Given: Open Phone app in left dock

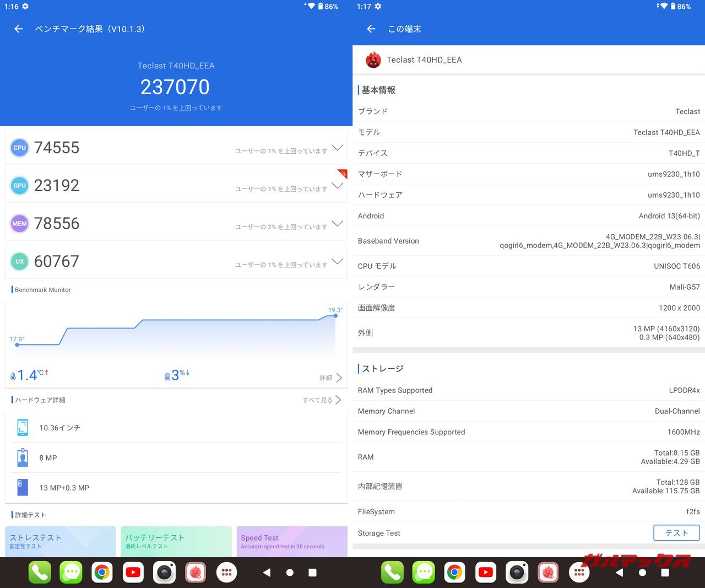Looking at the screenshot, I should coord(40,573).
